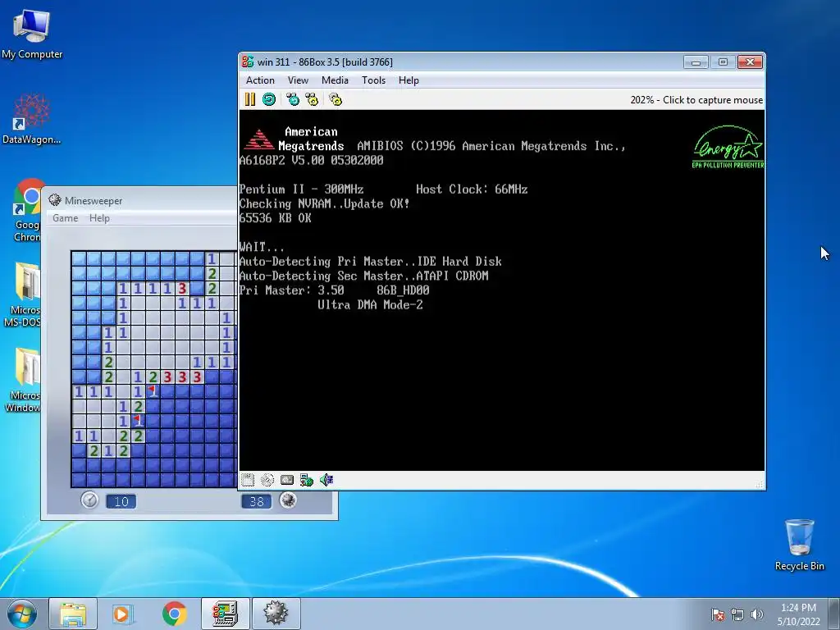
Task: Maximize the 86Box window
Action: [x=723, y=62]
